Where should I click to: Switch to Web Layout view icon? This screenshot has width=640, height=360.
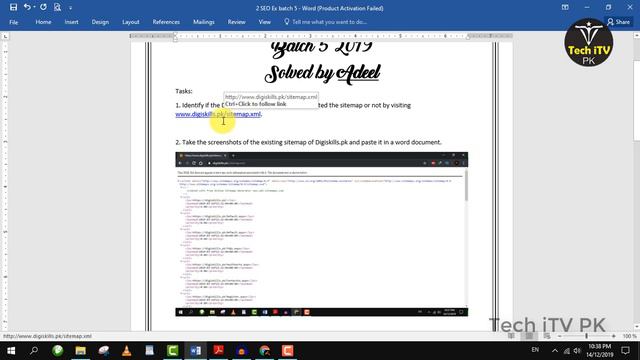[x=547, y=336]
